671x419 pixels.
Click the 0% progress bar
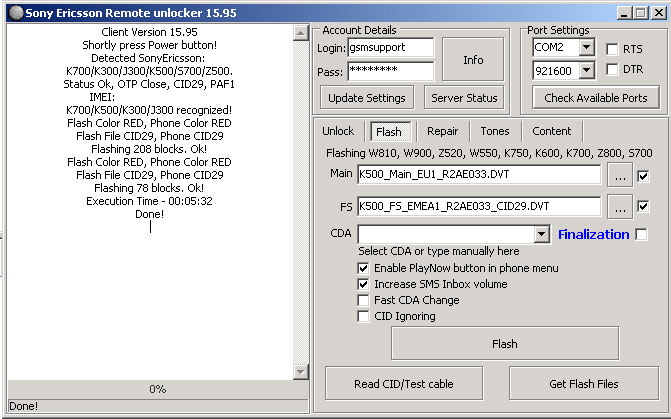[158, 389]
